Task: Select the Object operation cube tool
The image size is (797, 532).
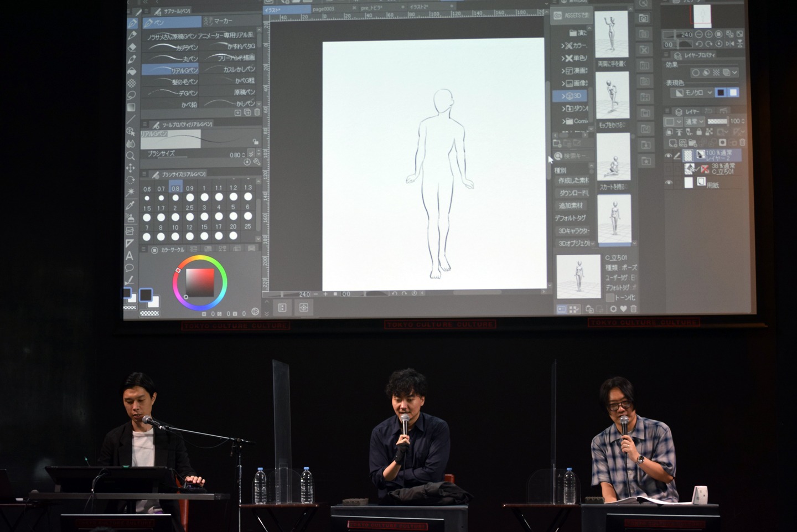Action: [x=131, y=132]
